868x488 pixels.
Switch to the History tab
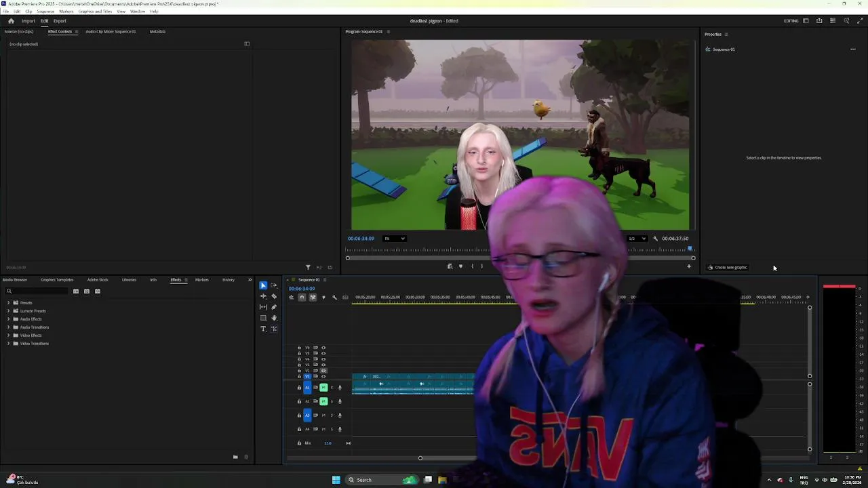pos(229,280)
